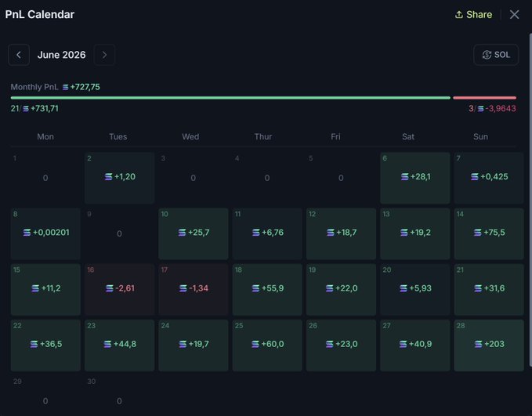
Task: Click the Sun column header
Action: tap(480, 137)
